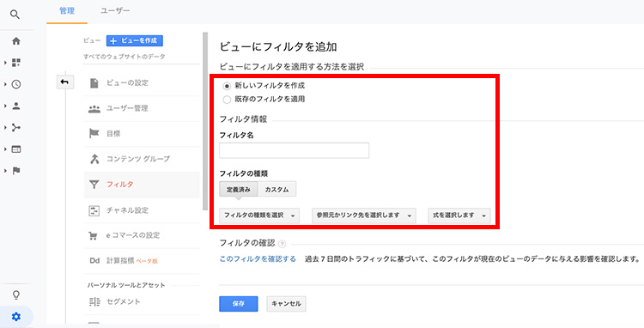Open the Realtime clock icon
The image size is (644, 328).
click(x=16, y=84)
